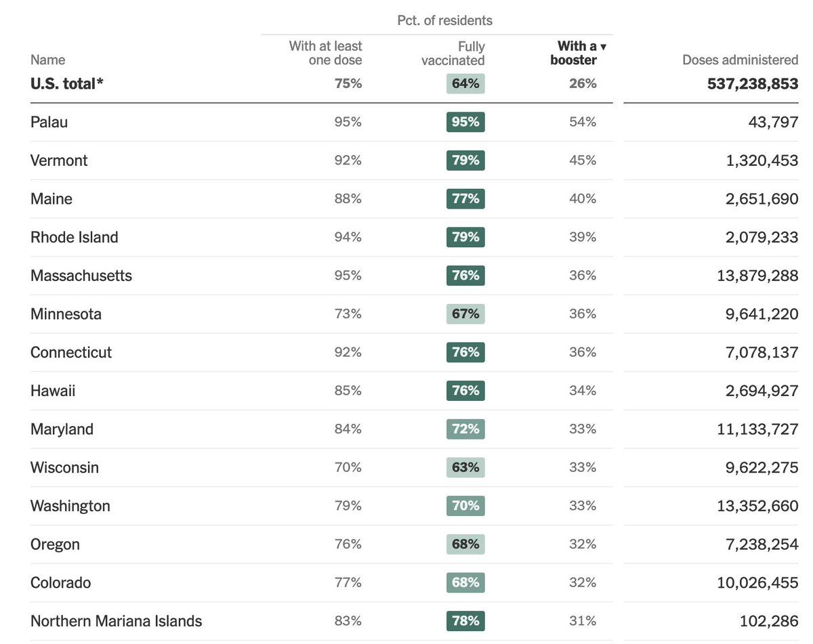The width and height of the screenshot is (813, 644).
Task: Click the Name column header
Action: click(48, 60)
